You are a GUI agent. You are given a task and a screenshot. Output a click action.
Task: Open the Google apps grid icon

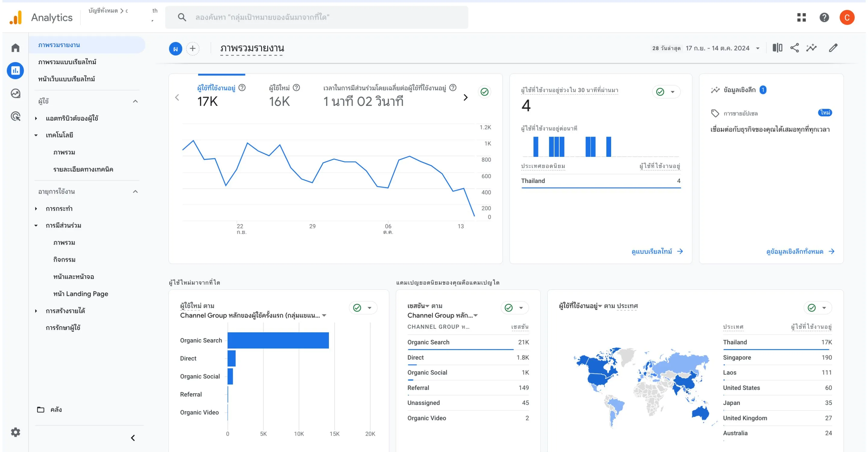click(x=802, y=17)
